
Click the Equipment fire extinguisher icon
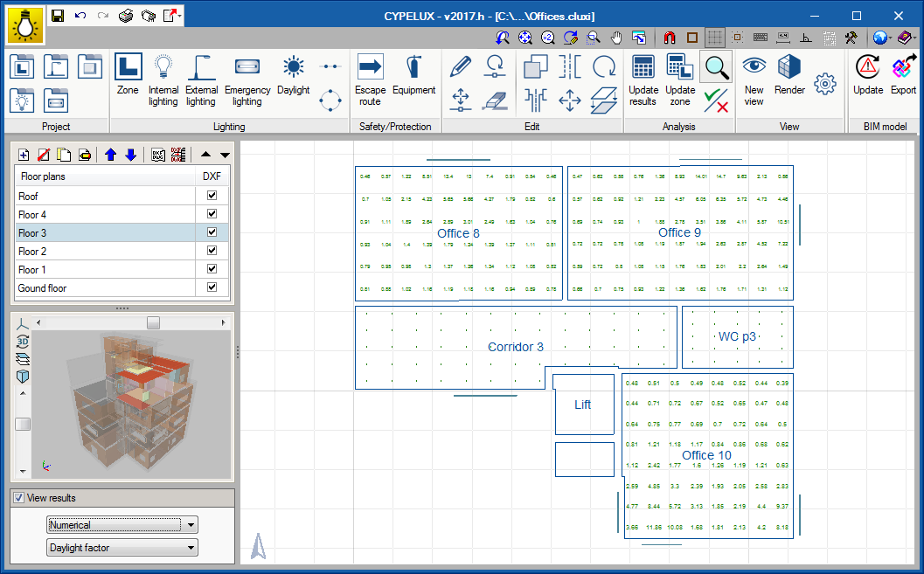pos(413,75)
